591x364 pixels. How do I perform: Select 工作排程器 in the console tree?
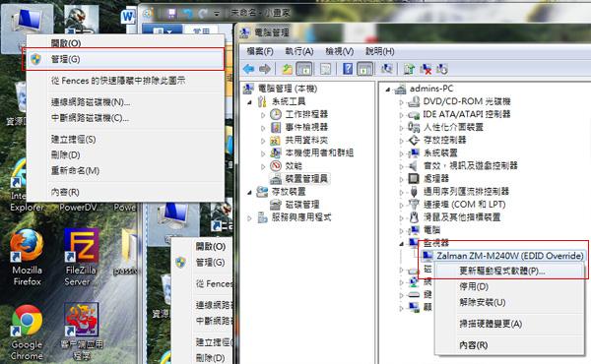(x=306, y=114)
